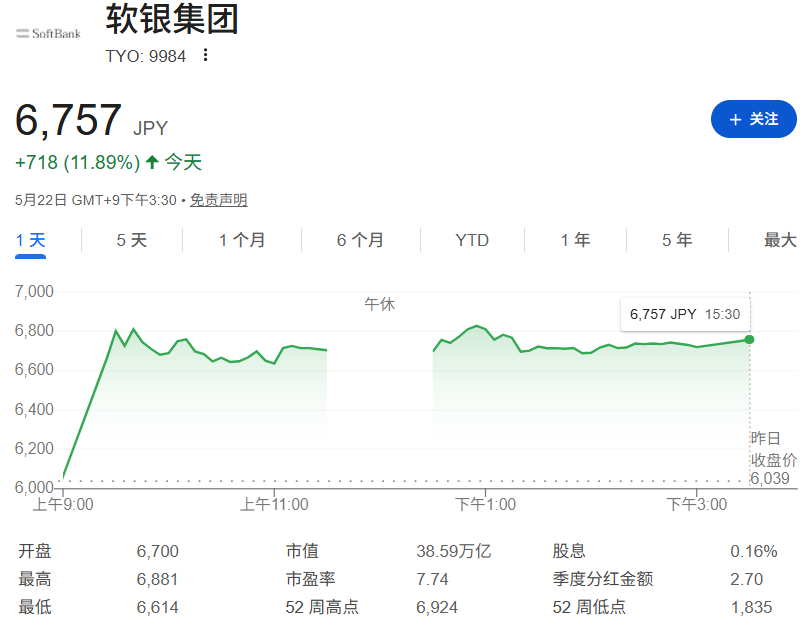810x627 pixels.
Task: Click the green up arrow next to 今天
Action: [x=152, y=163]
